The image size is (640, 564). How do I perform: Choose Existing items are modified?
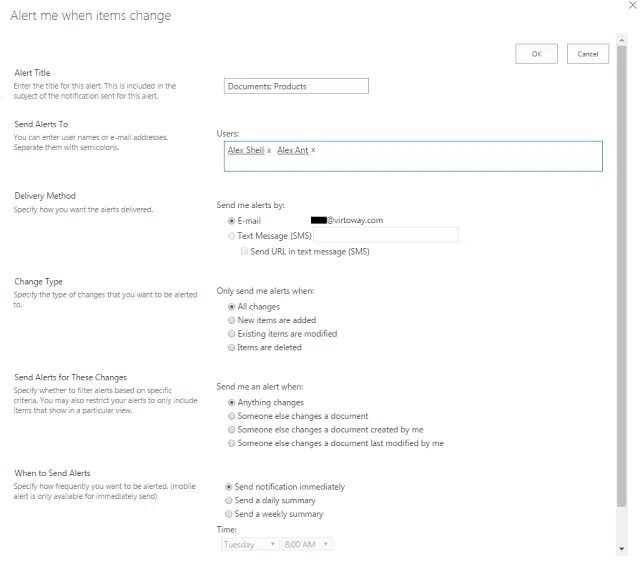click(x=231, y=334)
